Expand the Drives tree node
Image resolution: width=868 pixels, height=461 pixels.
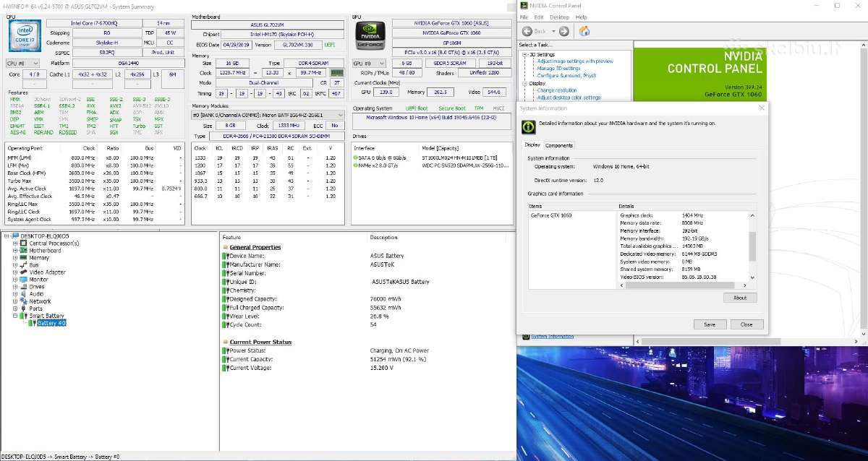(15, 287)
